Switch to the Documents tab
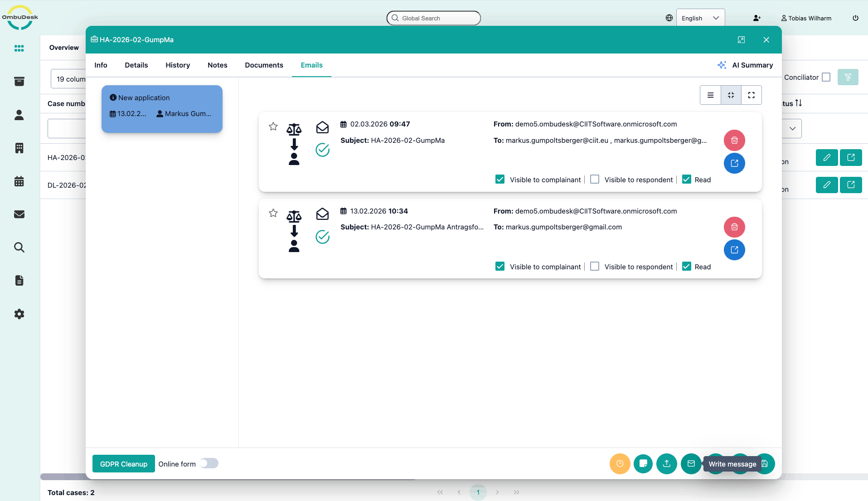 click(x=264, y=65)
